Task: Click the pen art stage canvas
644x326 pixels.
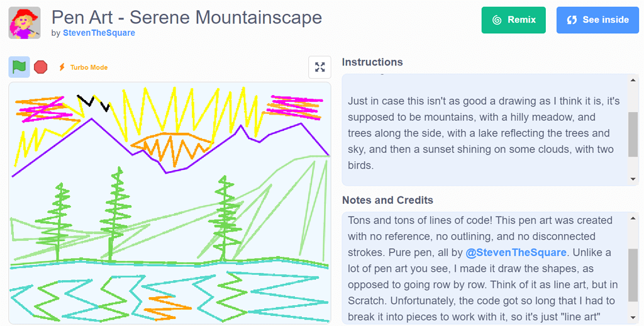Action: pyautogui.click(x=170, y=203)
